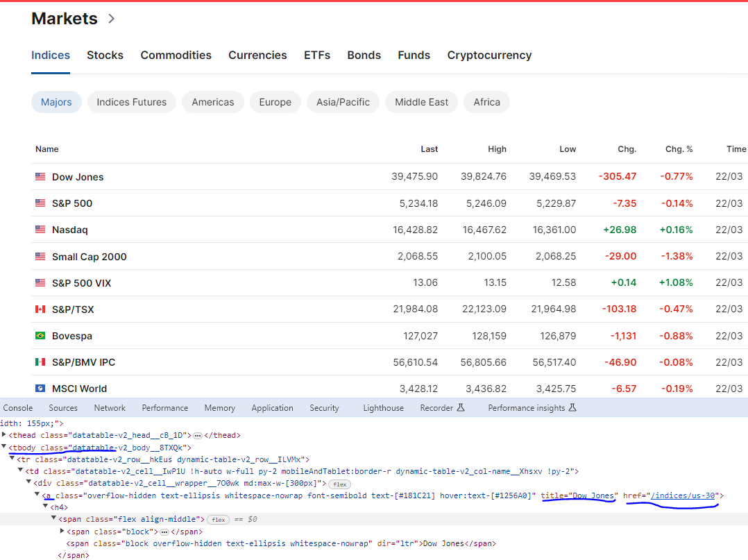748x560 pixels.
Task: Open the Stocks tab
Action: click(x=105, y=56)
